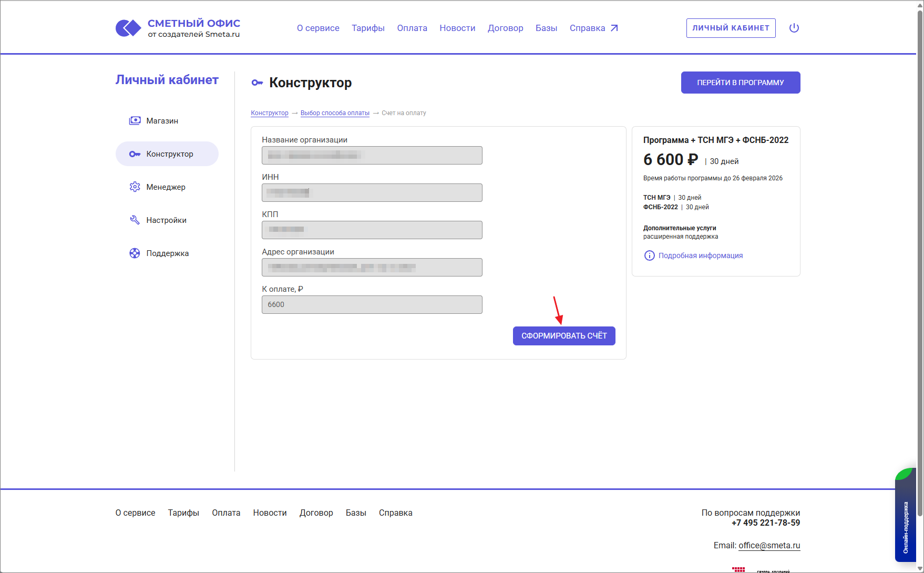The height and width of the screenshot is (573, 924).
Task: Click the wrench icon beside Настройки
Action: tap(135, 220)
